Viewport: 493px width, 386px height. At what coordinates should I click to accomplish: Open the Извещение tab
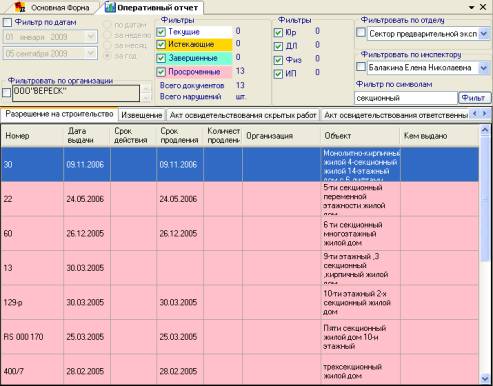(x=142, y=115)
